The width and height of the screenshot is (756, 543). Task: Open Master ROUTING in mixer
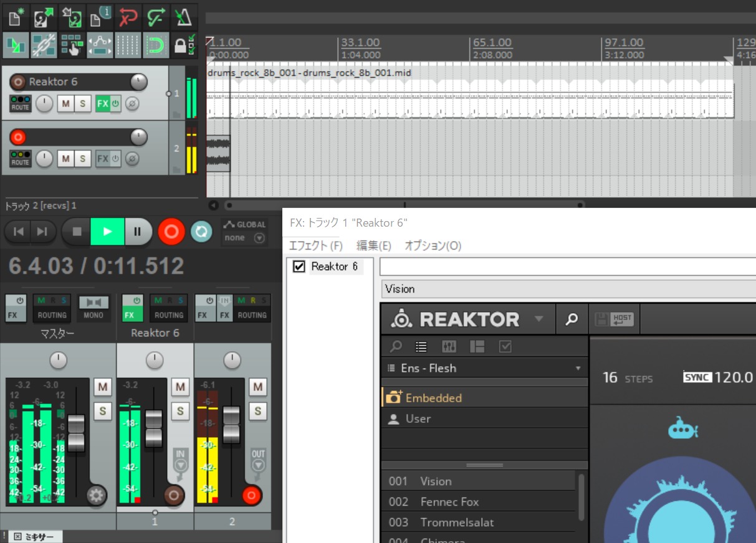pos(52,315)
